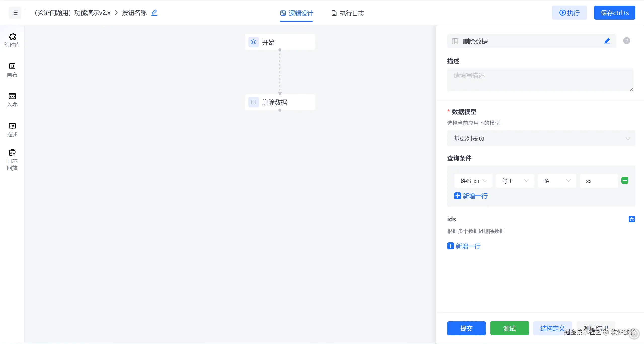Open the 姓名_xin field dropdown
The width and height of the screenshot is (644, 344).
tap(473, 181)
